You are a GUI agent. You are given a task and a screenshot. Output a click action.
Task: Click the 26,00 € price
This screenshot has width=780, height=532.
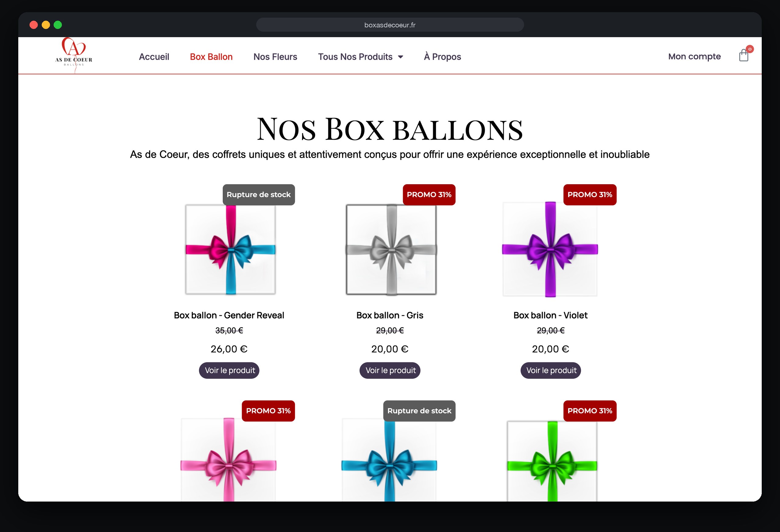coord(229,349)
